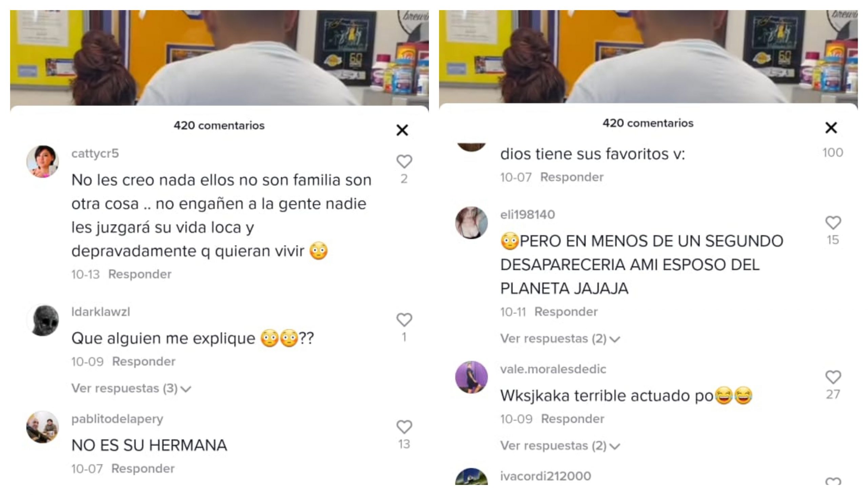Heart the eli198140 comment
Screen dimensions: 868x495
tap(833, 223)
